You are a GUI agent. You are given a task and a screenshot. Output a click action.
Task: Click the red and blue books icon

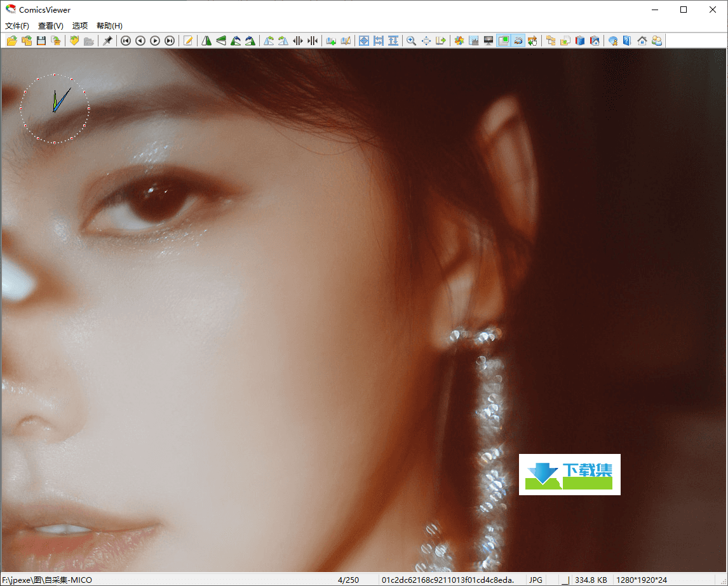click(581, 41)
